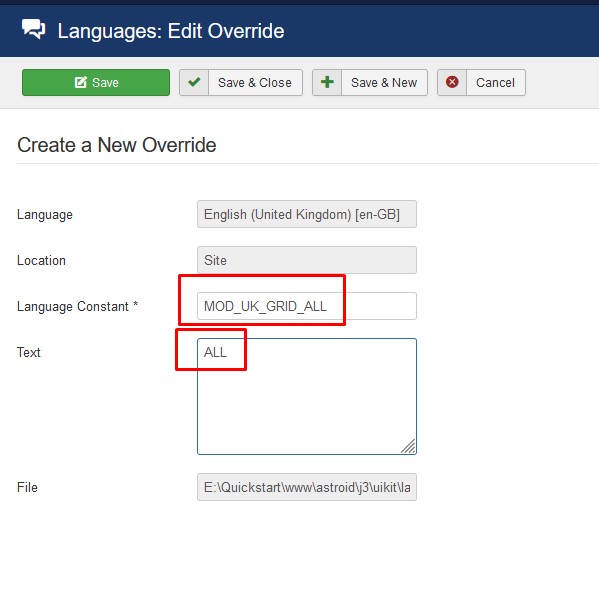Click the Language Constant label
Image resolution: width=599 pixels, height=613 pixels.
[77, 306]
